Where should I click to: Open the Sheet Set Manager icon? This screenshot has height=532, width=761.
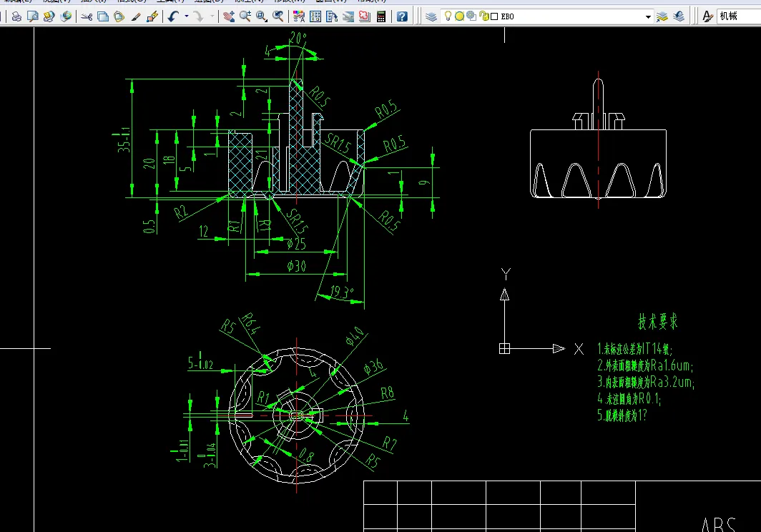(x=348, y=16)
